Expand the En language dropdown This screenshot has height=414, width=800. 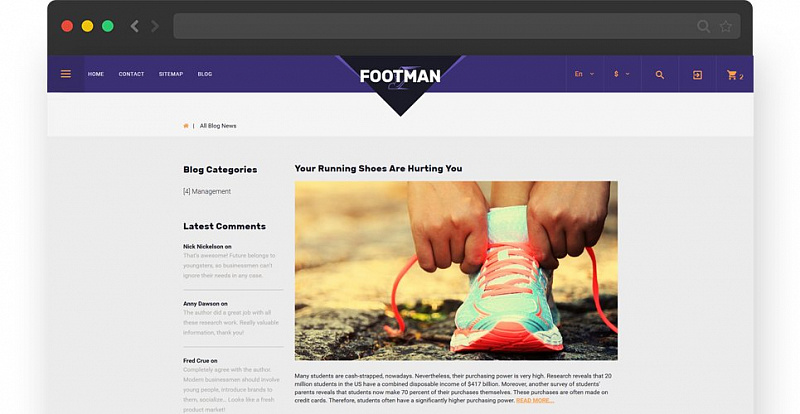[585, 74]
